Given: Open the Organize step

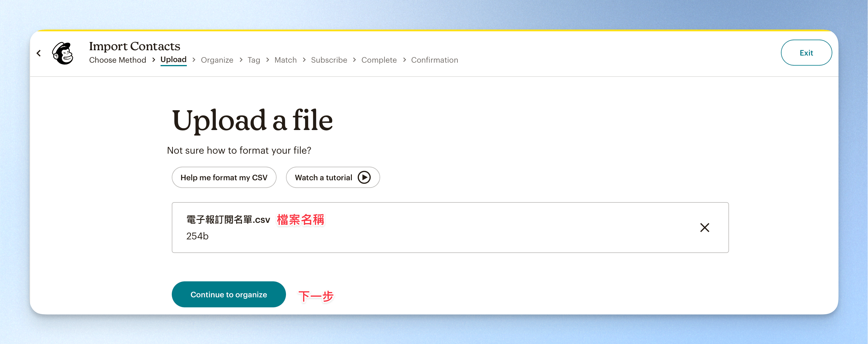Looking at the screenshot, I should 217,60.
